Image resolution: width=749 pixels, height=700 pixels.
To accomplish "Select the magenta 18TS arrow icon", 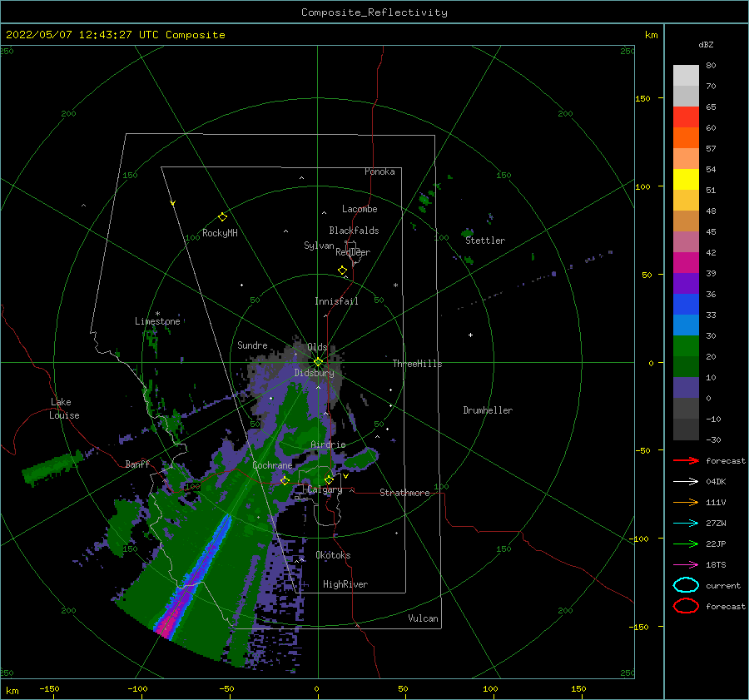I will click(x=686, y=565).
